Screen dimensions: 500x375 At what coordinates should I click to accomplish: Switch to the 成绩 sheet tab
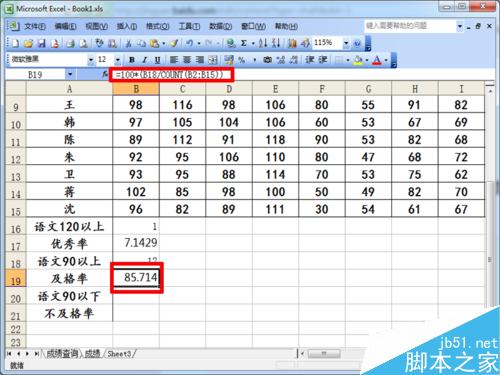[x=93, y=354]
